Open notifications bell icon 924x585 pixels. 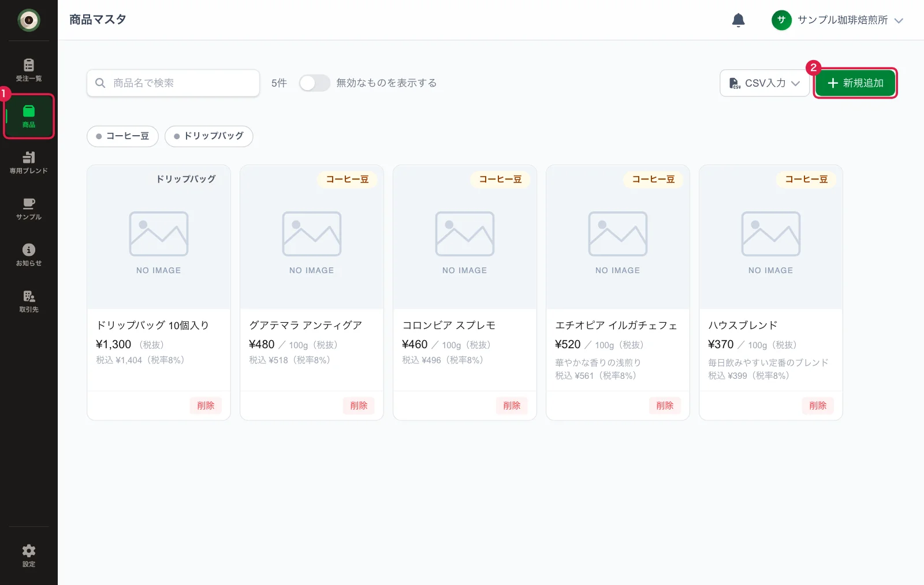coord(738,20)
